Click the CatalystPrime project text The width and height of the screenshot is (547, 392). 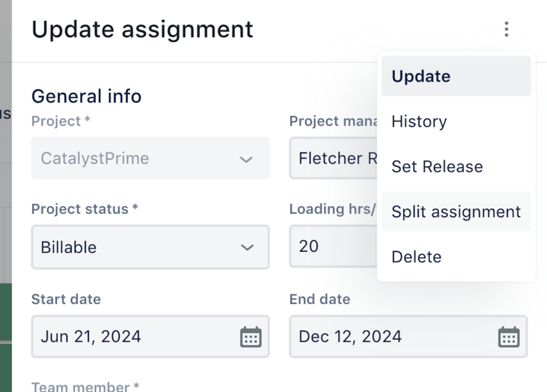tap(95, 158)
